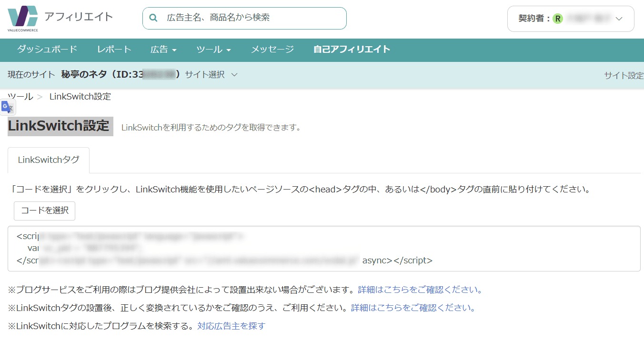Click the サイト設定 link
644x341 pixels.
624,75
